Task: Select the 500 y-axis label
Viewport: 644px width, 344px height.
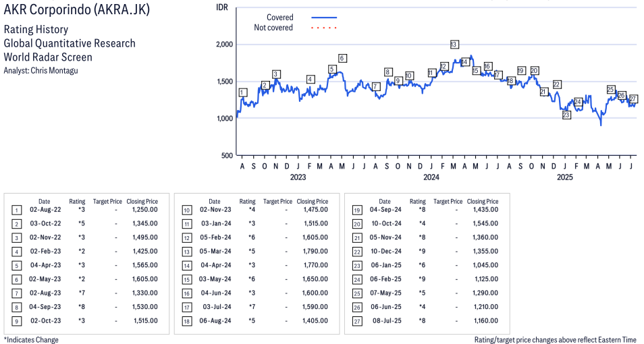Action: 227,155
